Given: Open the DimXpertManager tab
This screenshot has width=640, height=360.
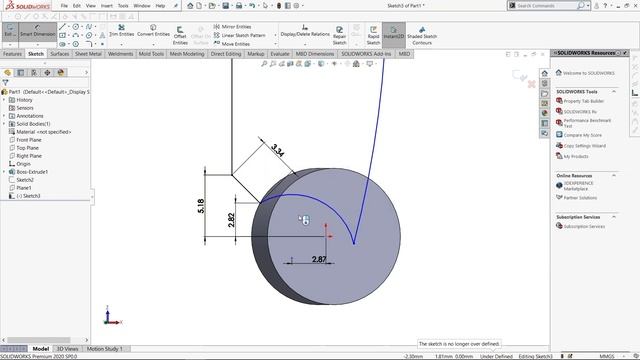Looking at the screenshot, I should point(47,72).
